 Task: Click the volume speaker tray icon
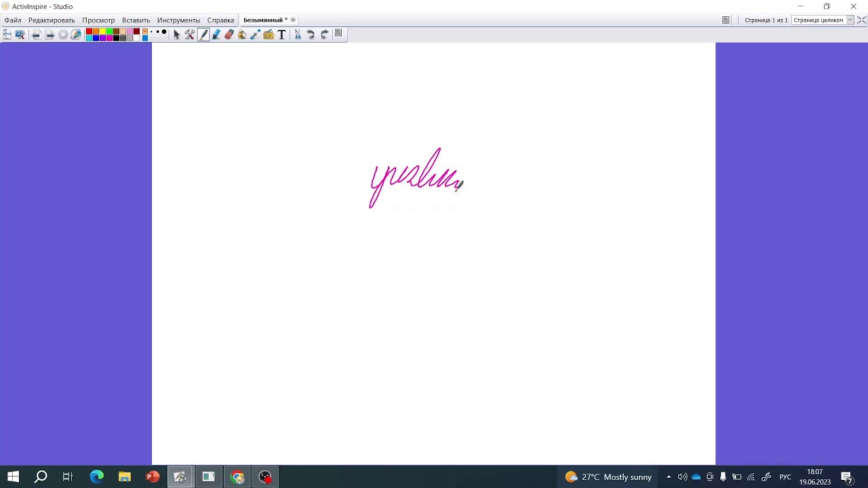coord(682,476)
